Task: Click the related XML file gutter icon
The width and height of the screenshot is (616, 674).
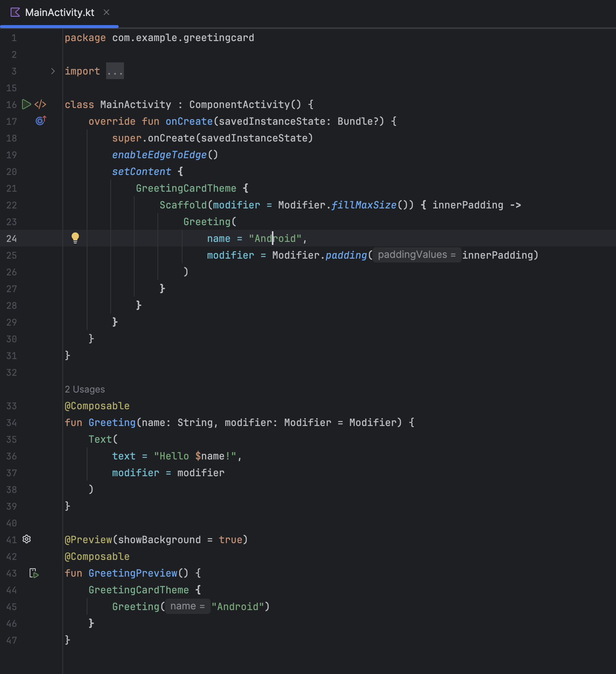Action: (x=40, y=105)
